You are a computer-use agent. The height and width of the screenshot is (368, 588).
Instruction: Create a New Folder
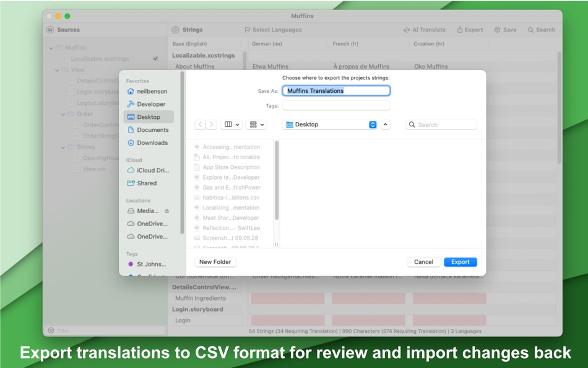(x=215, y=261)
